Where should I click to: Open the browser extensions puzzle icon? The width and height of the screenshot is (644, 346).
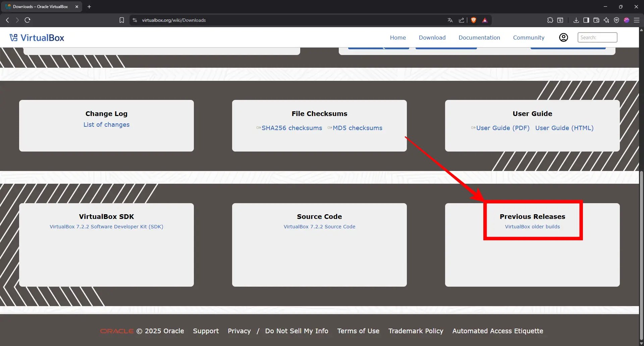[550, 20]
